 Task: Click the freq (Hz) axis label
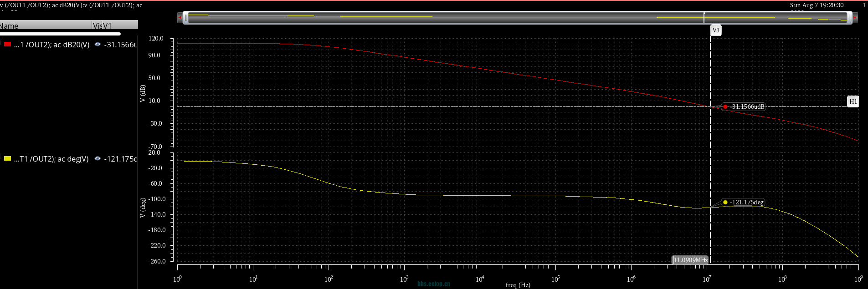518,285
